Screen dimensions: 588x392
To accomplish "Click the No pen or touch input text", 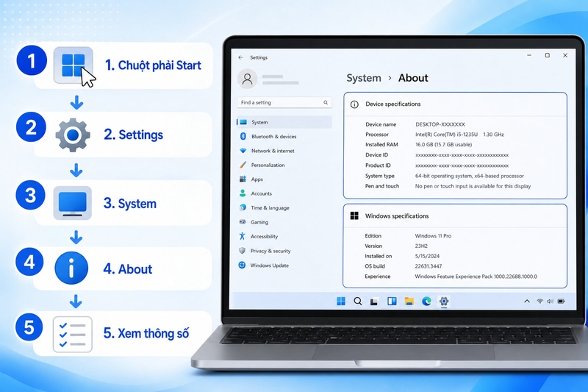I will point(473,186).
